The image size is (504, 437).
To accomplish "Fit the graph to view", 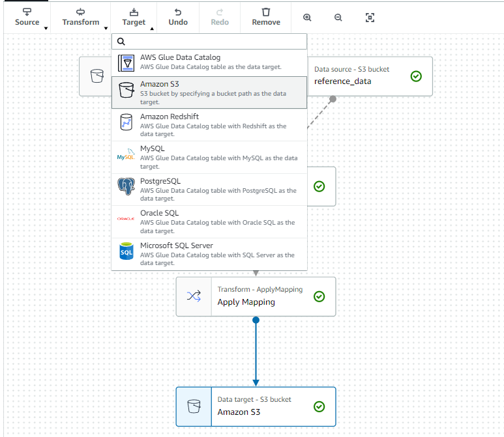I will (x=370, y=18).
